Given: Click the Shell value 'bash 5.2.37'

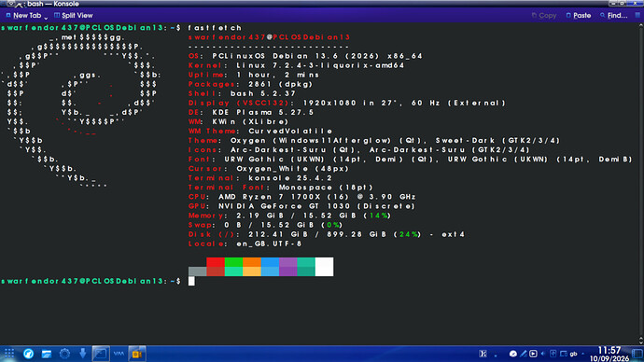Looking at the screenshot, I should pyautogui.click(x=263, y=94).
